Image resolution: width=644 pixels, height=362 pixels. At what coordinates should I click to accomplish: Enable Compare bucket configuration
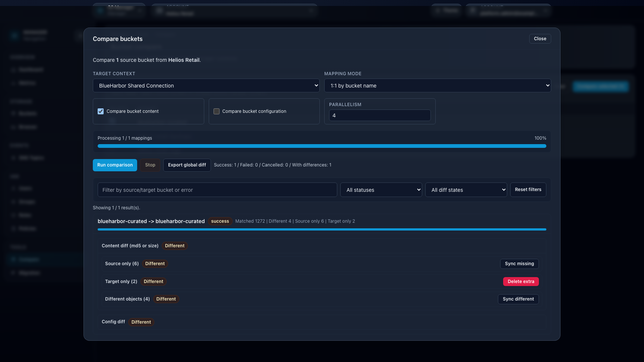pos(216,111)
